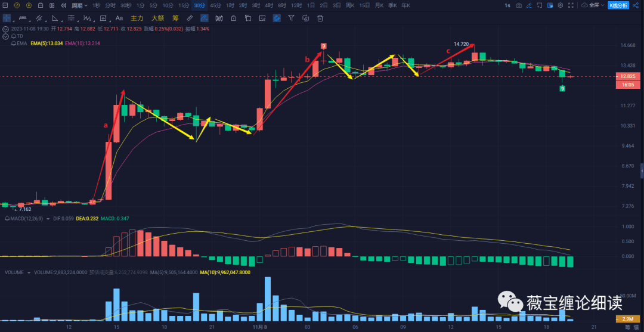
Task: Click the yellow house-arrow icon
Action: pyautogui.click(x=29, y=5)
